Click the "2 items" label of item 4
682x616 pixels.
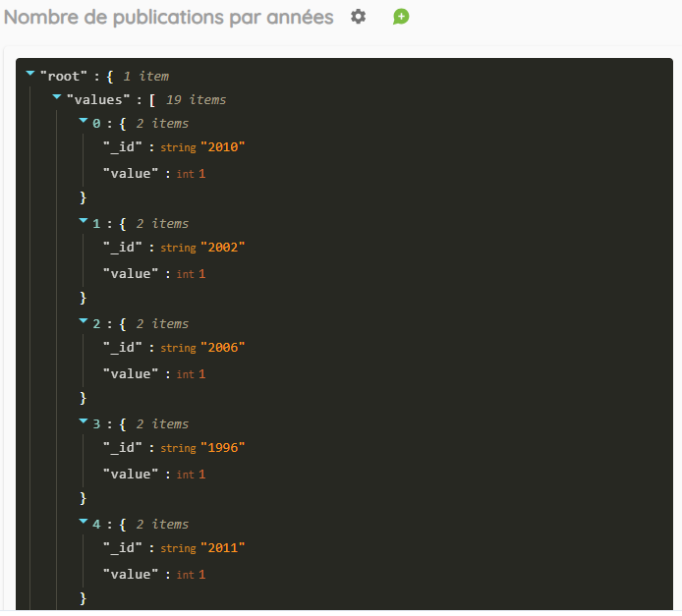[x=162, y=525]
